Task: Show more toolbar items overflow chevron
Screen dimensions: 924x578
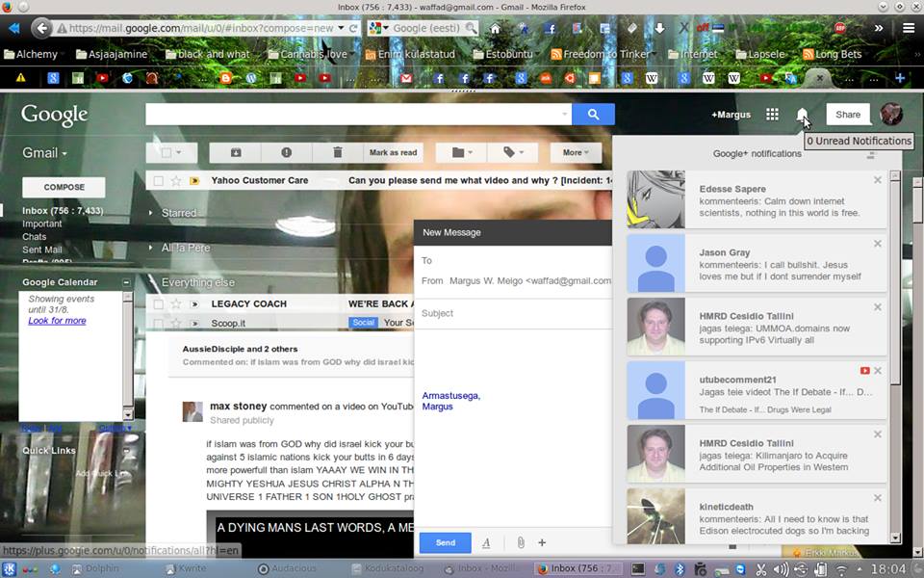Action: (879, 28)
